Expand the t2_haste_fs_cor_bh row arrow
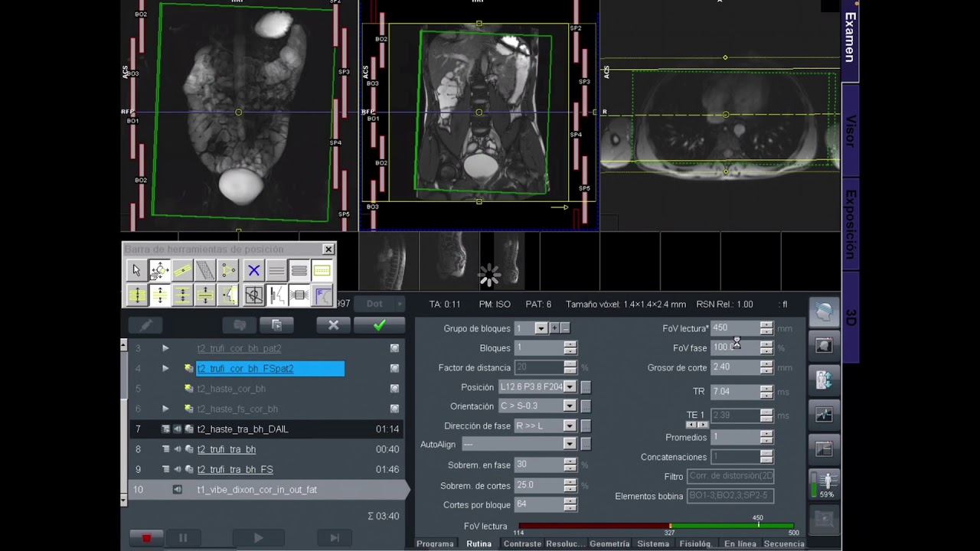980x551 pixels. 165,409
